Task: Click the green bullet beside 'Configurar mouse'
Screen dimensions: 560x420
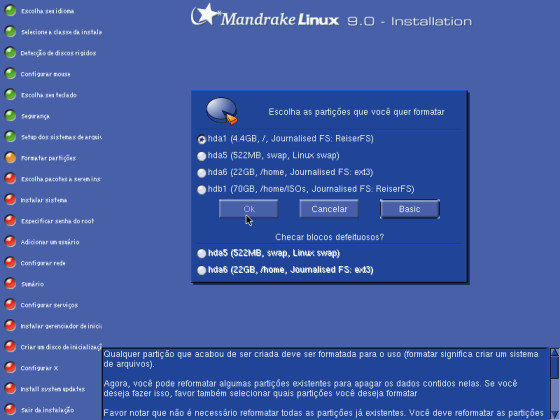Action: point(10,74)
